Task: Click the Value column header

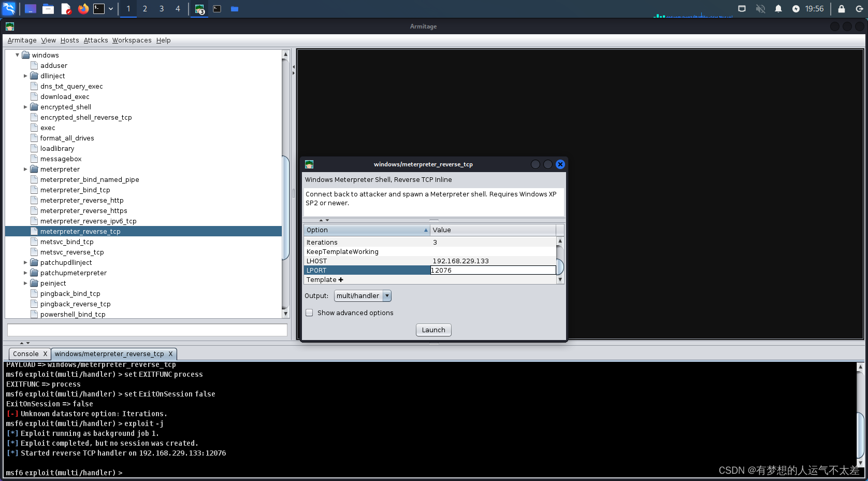Action: [x=493, y=230]
